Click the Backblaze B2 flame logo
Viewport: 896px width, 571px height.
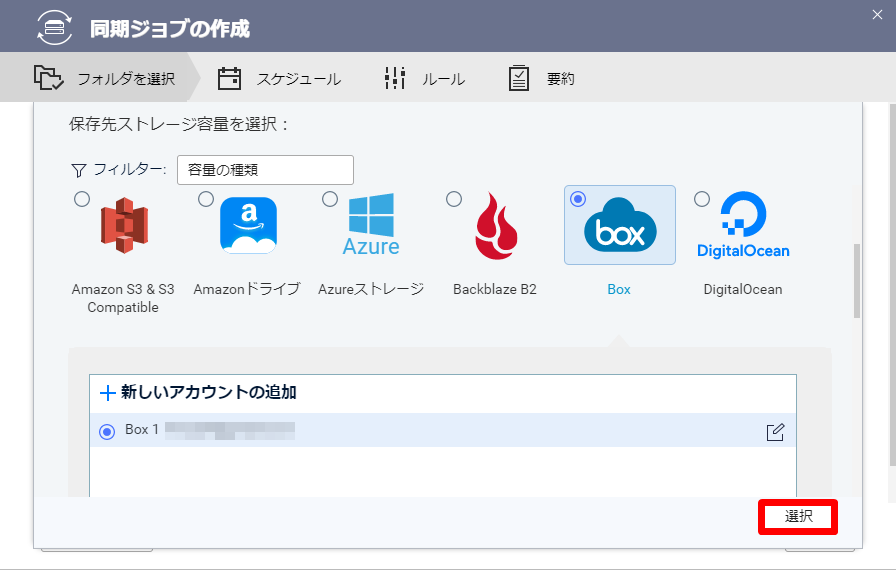coord(496,225)
